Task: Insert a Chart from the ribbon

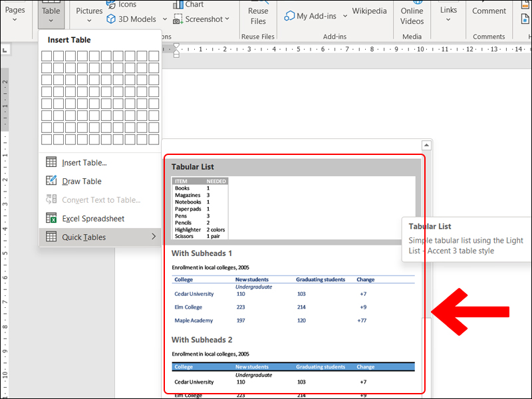Action: tap(188, 5)
